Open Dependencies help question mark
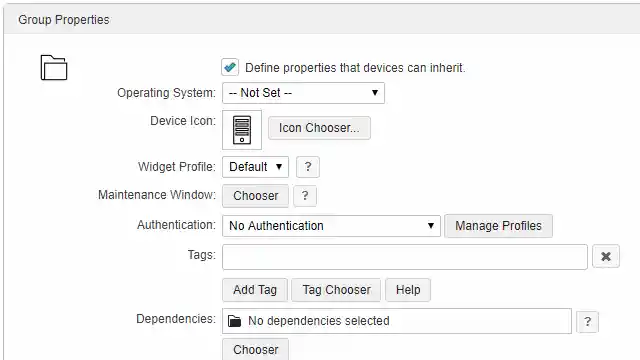The image size is (640, 360). 587,322
